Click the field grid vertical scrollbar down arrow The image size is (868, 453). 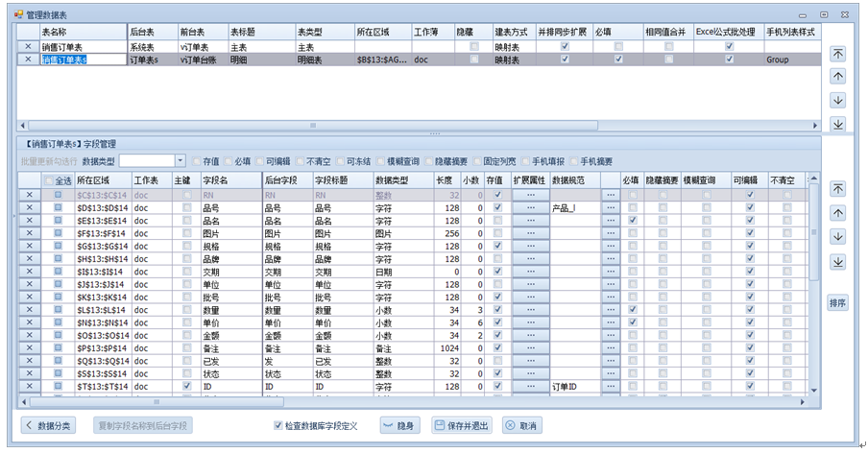[814, 391]
